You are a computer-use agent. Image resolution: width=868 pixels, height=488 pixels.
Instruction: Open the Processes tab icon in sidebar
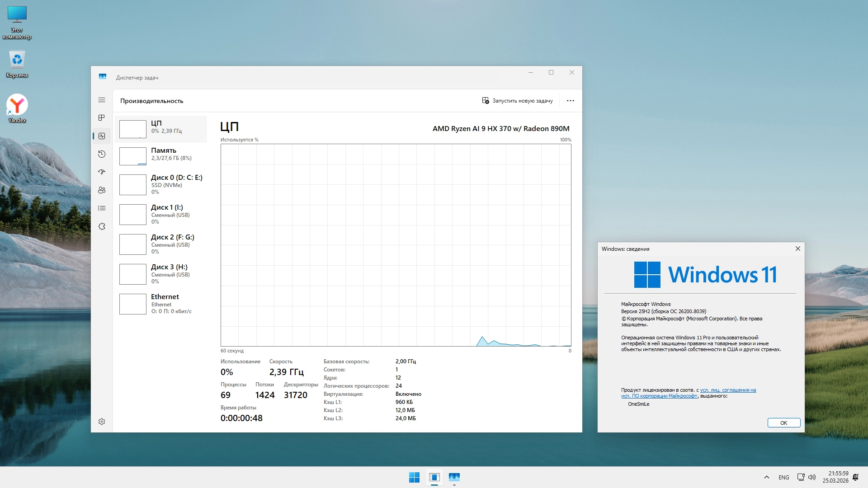(102, 118)
